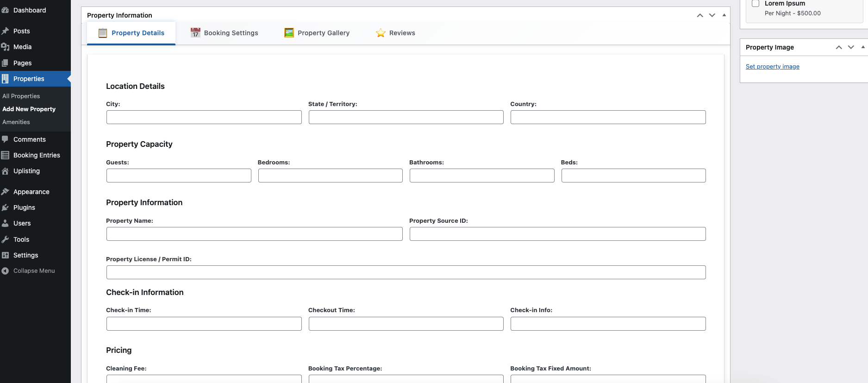Open the Dashboard menu item

(x=35, y=10)
